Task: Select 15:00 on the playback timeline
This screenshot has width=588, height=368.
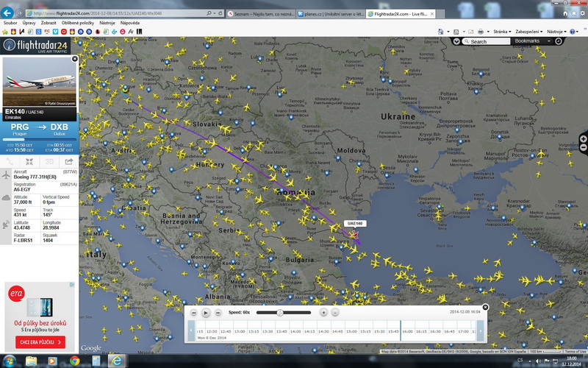Action: click(351, 331)
